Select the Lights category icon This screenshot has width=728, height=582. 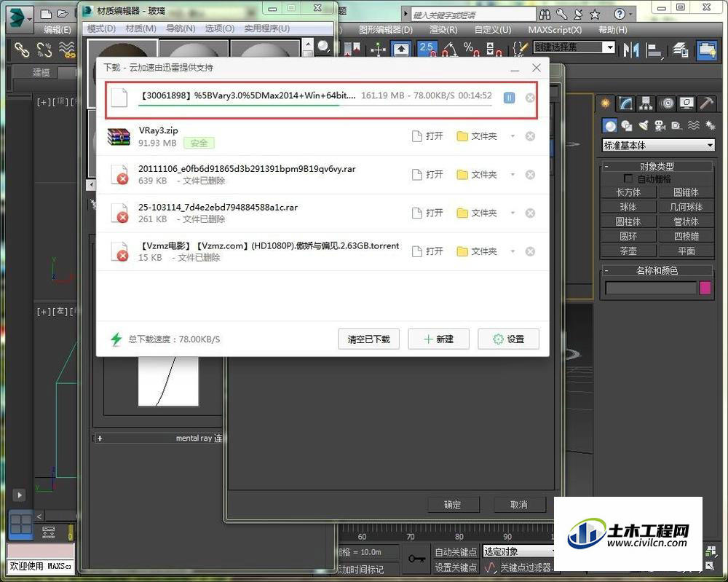tap(643, 125)
